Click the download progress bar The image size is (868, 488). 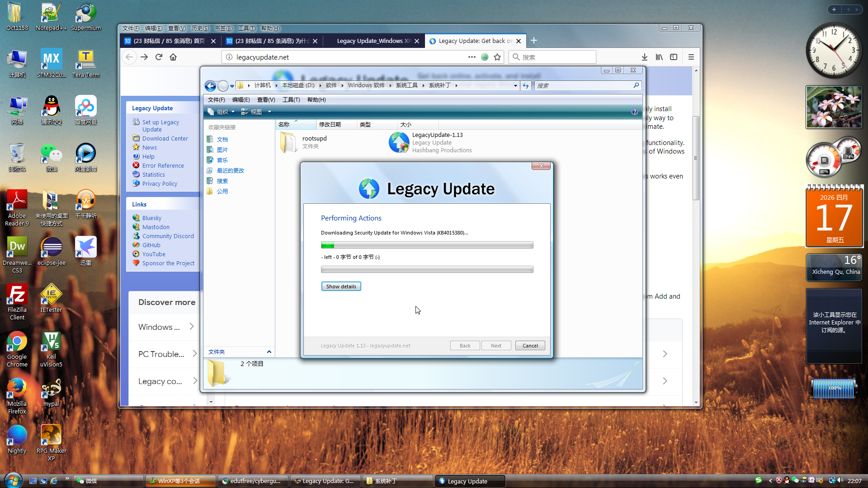pos(427,245)
